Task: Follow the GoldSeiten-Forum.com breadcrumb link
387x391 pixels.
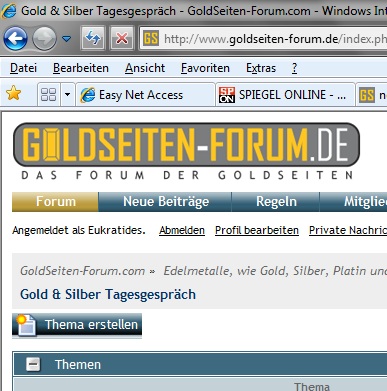Action: click(x=83, y=271)
